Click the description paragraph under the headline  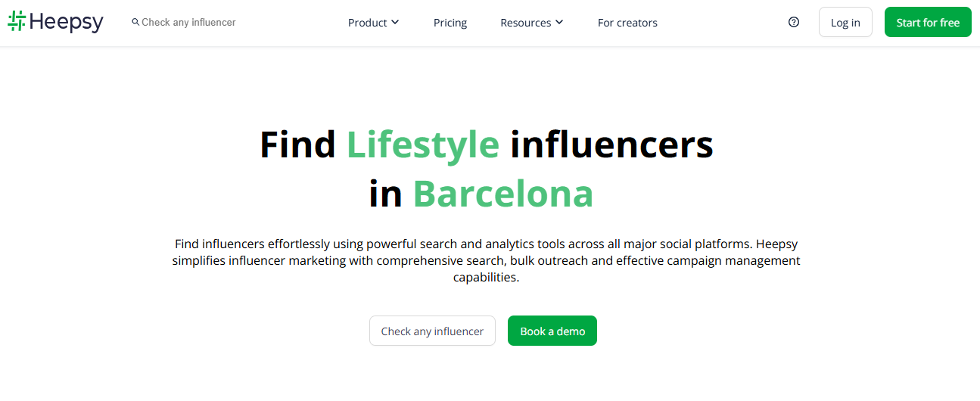486,260
